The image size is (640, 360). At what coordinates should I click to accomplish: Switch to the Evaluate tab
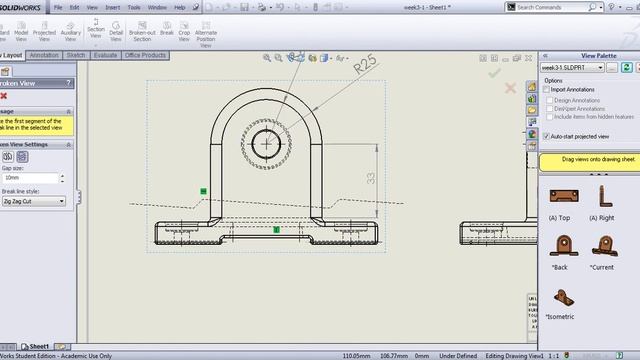(105, 55)
